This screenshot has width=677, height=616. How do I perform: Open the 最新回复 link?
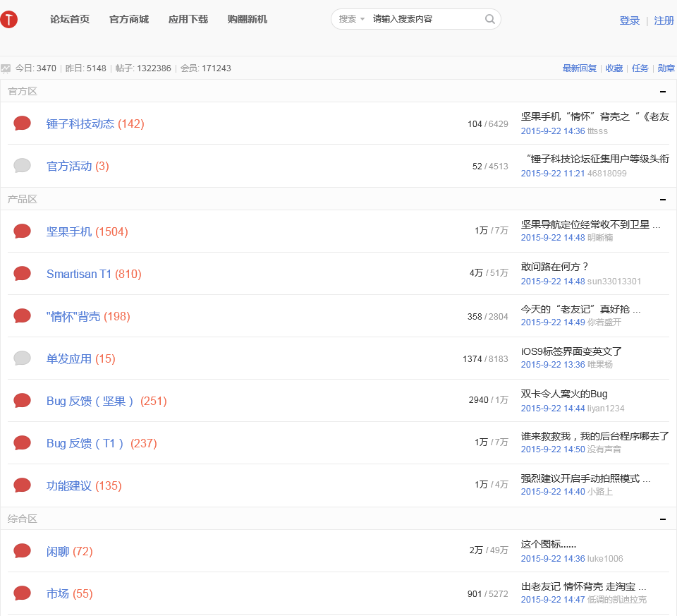coord(580,68)
